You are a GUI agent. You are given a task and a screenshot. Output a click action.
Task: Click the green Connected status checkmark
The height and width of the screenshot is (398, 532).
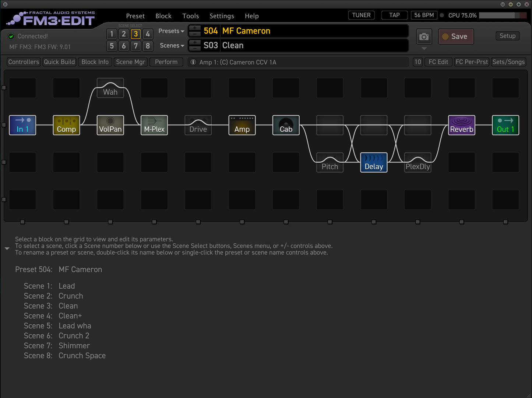click(11, 36)
